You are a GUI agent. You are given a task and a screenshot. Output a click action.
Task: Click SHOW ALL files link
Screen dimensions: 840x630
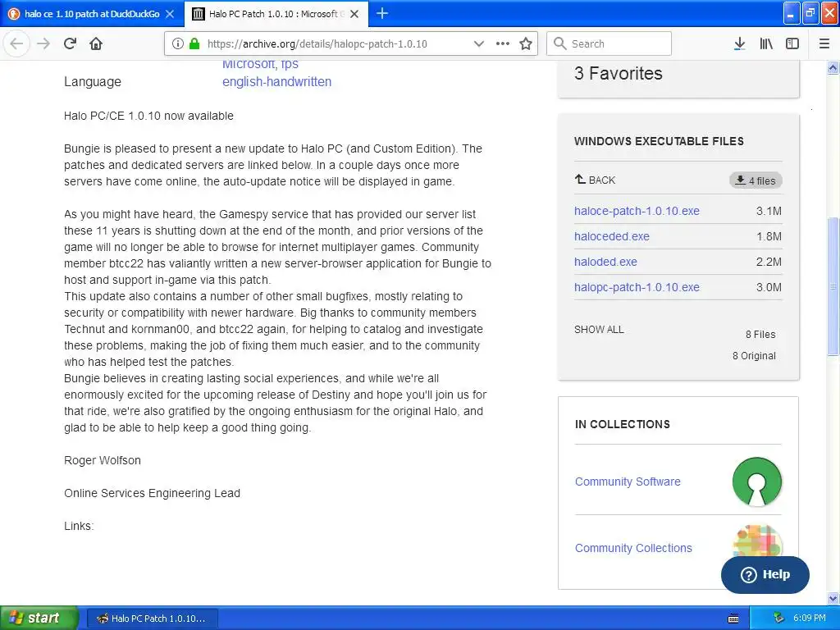[x=599, y=330]
